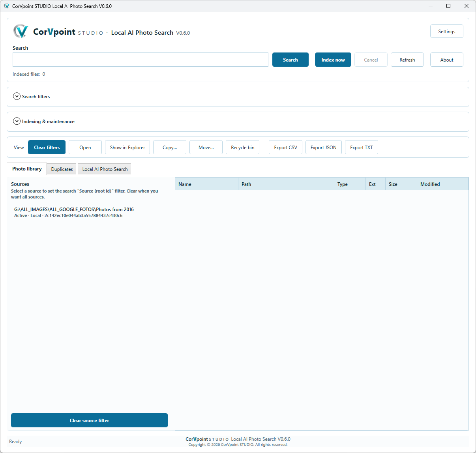Minimize the application window
Screen dimensions: 476x453
(430, 6)
